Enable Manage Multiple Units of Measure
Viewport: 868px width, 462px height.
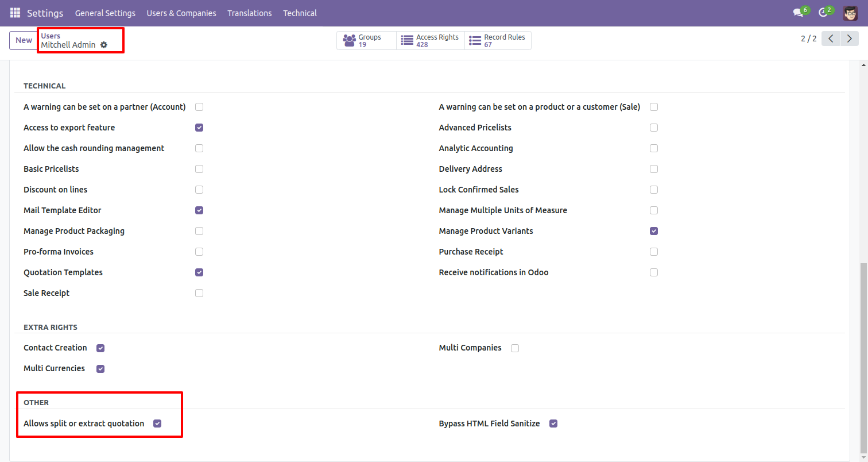(x=654, y=210)
